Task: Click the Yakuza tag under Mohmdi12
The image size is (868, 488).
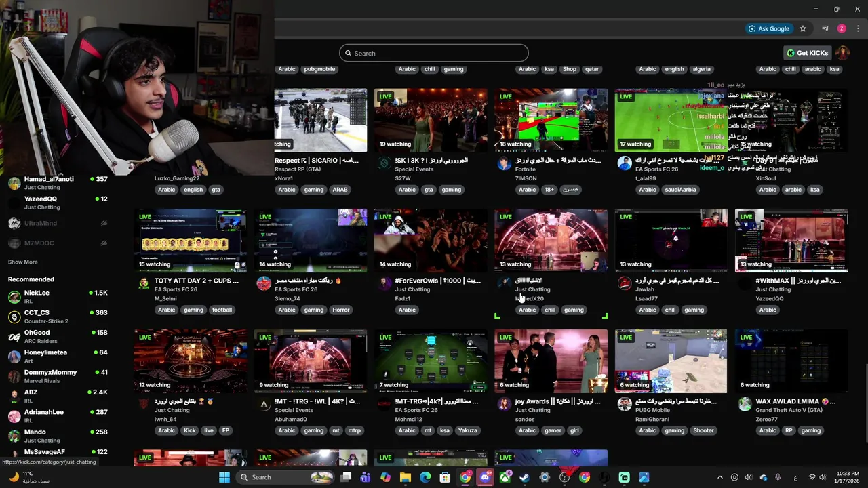Action: [x=467, y=430]
